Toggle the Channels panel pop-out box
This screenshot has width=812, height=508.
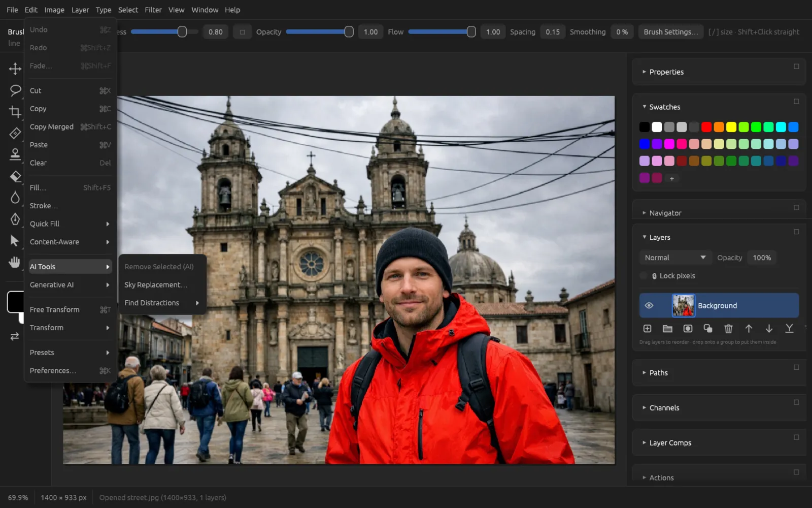(796, 402)
